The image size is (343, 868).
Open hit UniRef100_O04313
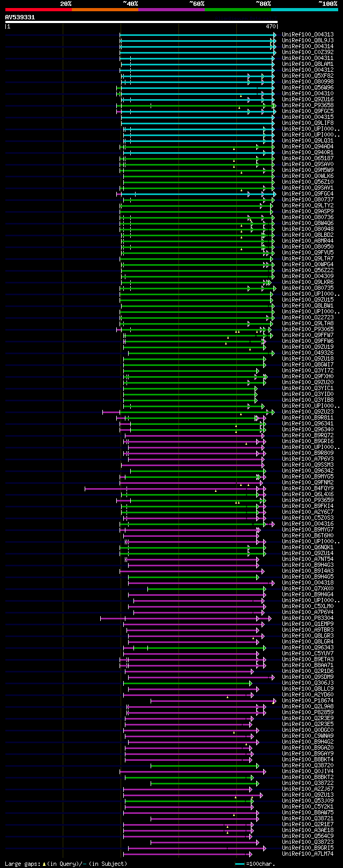(x=308, y=35)
